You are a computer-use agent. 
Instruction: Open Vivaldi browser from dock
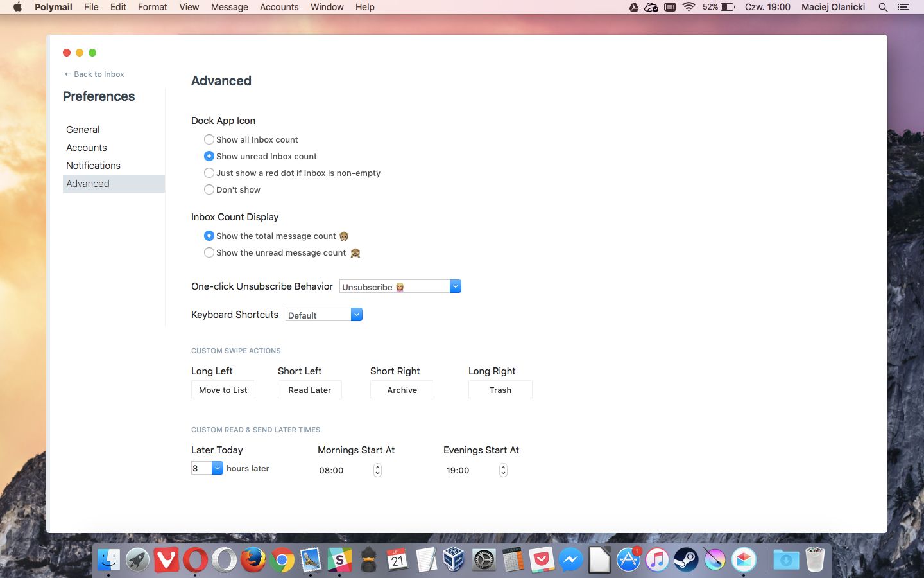[x=166, y=560]
